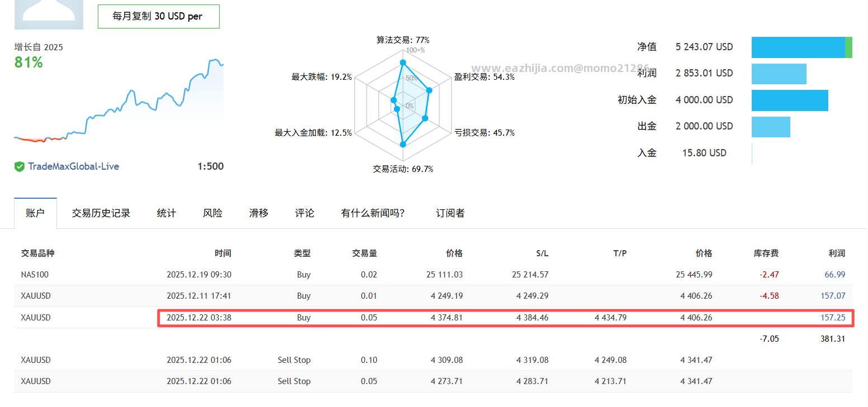868x407 pixels.
Task: Open the 订阅者 tab
Action: tap(450, 213)
